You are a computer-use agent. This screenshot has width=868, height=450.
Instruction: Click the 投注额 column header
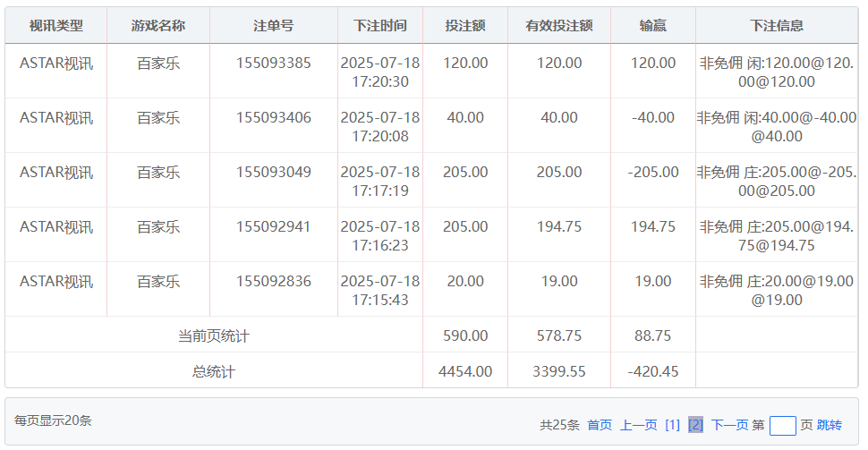click(x=464, y=26)
